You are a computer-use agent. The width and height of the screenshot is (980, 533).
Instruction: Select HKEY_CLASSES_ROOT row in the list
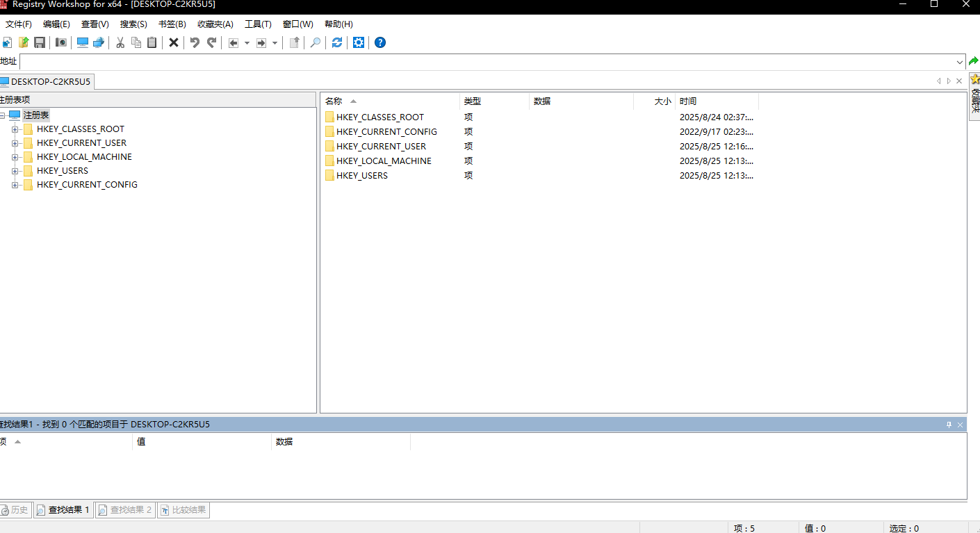click(x=539, y=117)
